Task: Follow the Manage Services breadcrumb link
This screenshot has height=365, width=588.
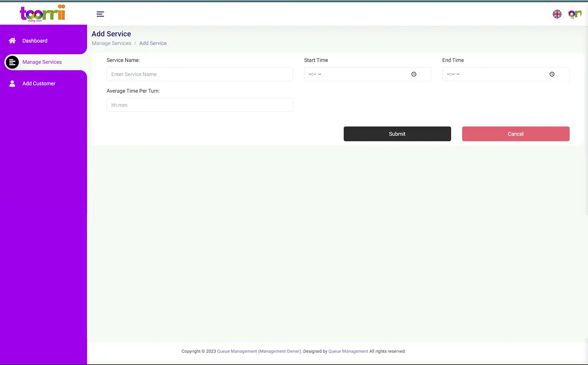Action: pyautogui.click(x=111, y=43)
